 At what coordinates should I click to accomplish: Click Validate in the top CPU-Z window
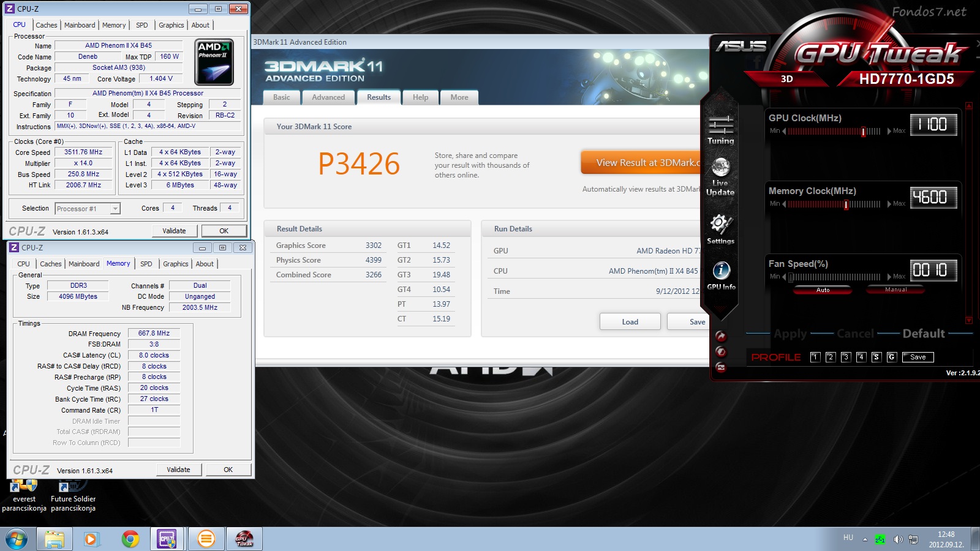(175, 231)
